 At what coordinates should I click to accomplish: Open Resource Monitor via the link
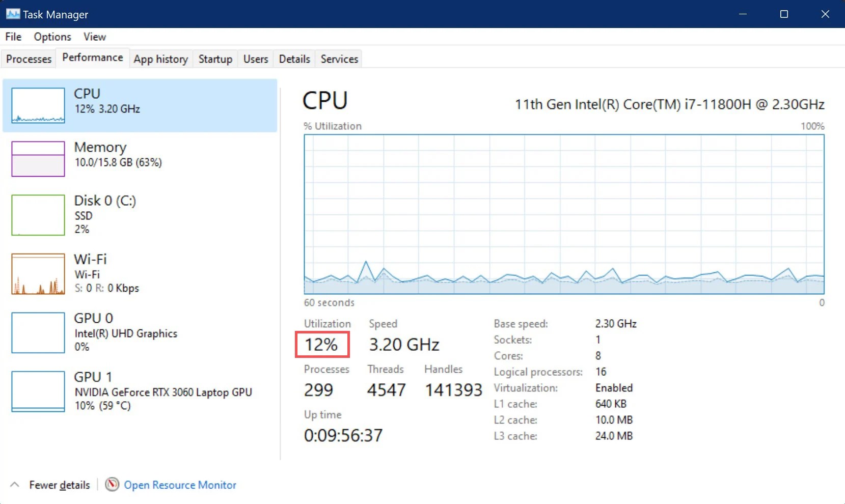[x=180, y=485]
